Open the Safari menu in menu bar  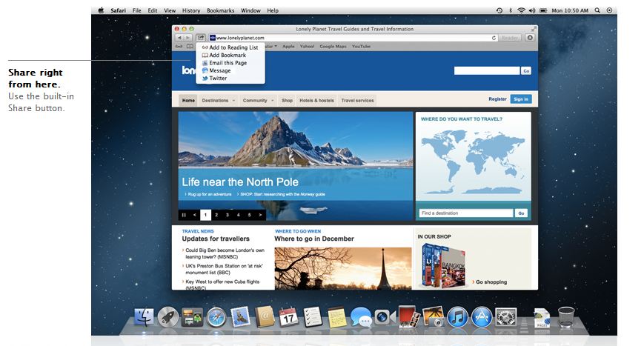pyautogui.click(x=118, y=10)
